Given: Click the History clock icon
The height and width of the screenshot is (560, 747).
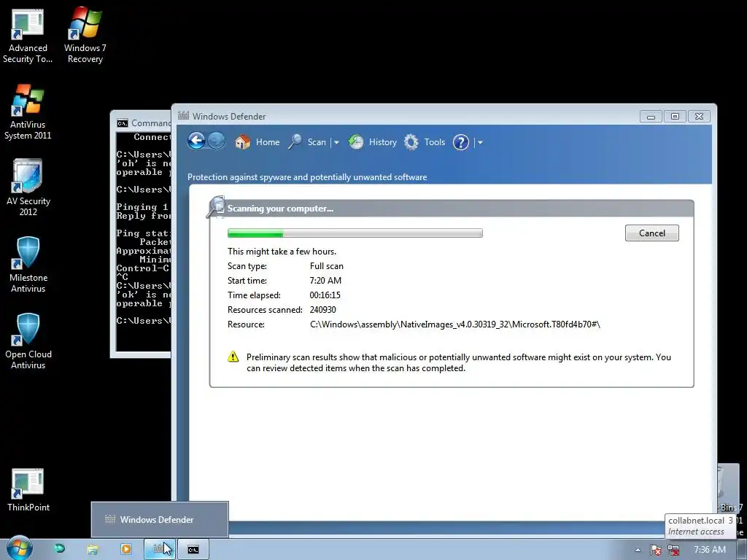Looking at the screenshot, I should pyautogui.click(x=355, y=142).
